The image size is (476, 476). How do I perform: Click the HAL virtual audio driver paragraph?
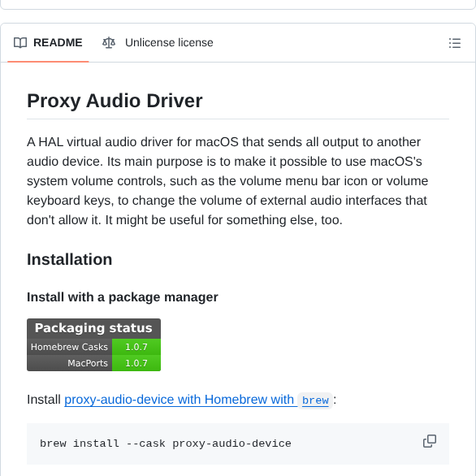(227, 181)
